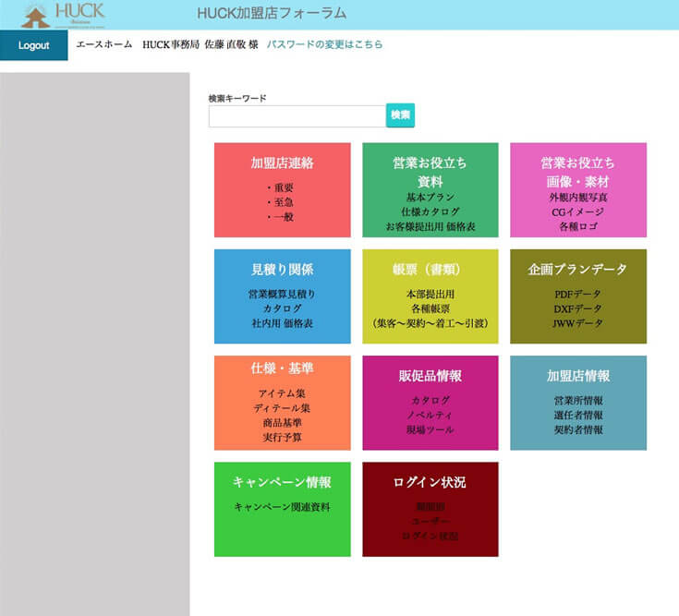The height and width of the screenshot is (616, 679).
Task: Click (集客〜契約〜着工〜引渡) text
Action: click(x=430, y=323)
